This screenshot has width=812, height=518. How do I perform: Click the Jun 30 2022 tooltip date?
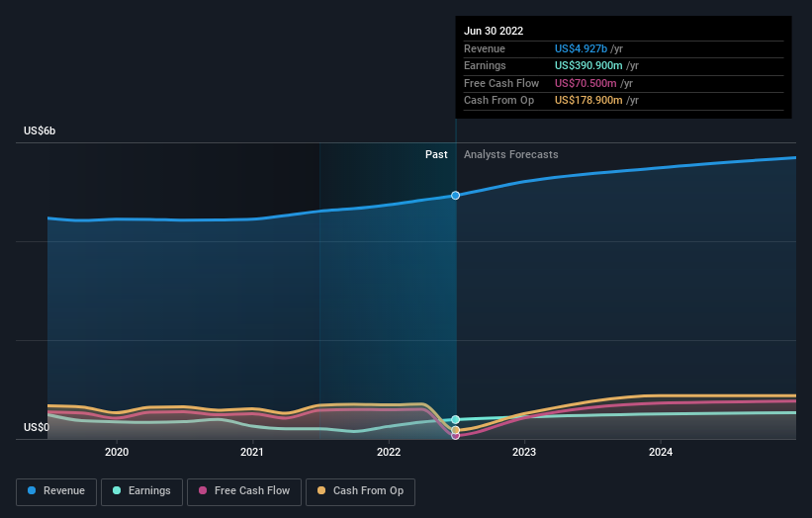point(494,31)
